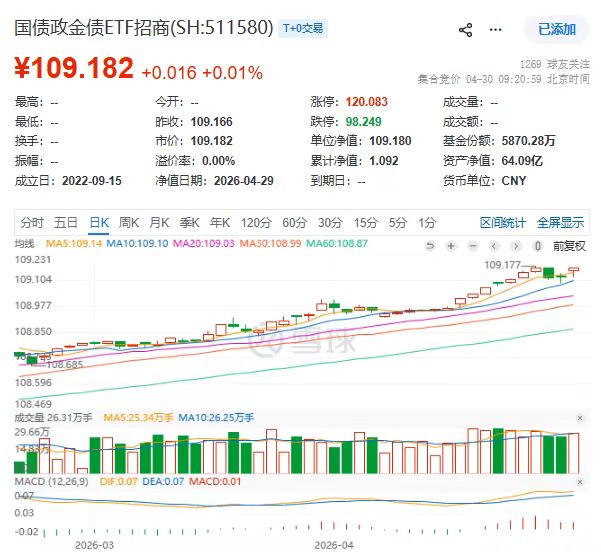Open the 前复权 price adjustment dropdown
This screenshot has height=552, width=601.
point(570,245)
